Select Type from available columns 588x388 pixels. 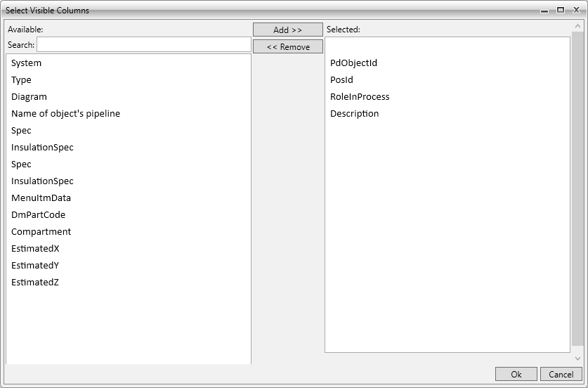pos(21,80)
